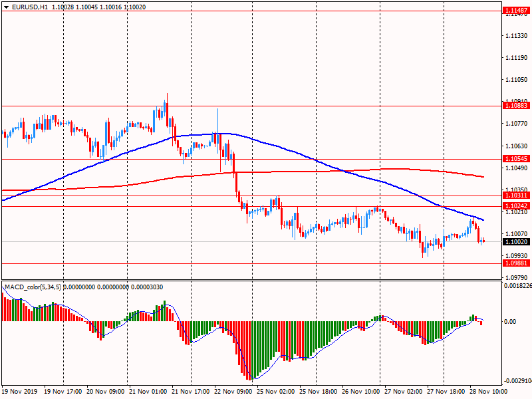Click the triangle arrow beside EURUSD,H1 title

6,7
